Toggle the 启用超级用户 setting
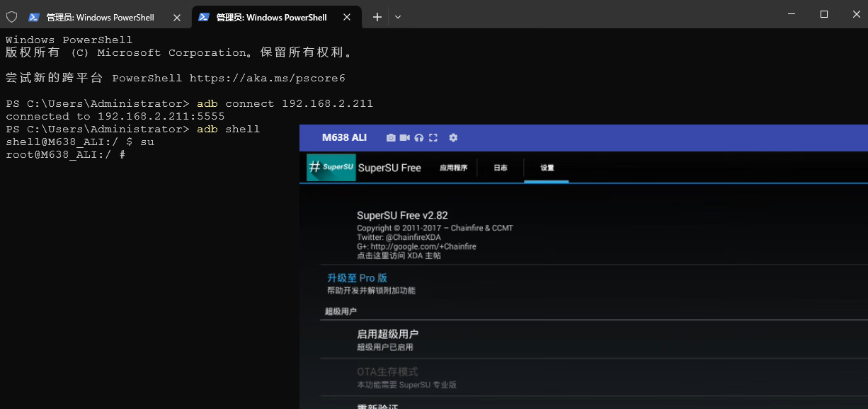 tap(594, 340)
